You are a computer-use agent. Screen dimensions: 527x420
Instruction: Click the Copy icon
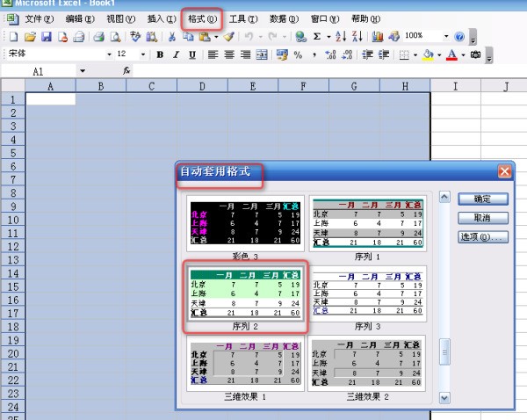click(x=188, y=36)
